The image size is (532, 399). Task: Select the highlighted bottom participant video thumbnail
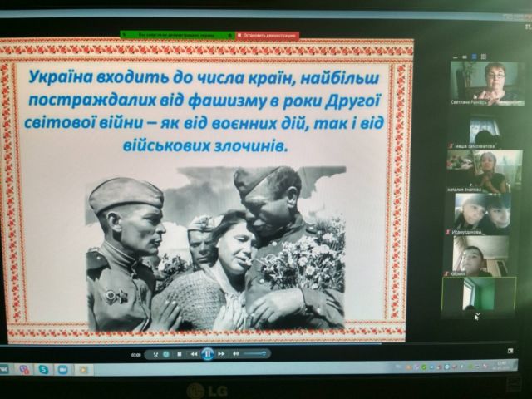coord(479,294)
